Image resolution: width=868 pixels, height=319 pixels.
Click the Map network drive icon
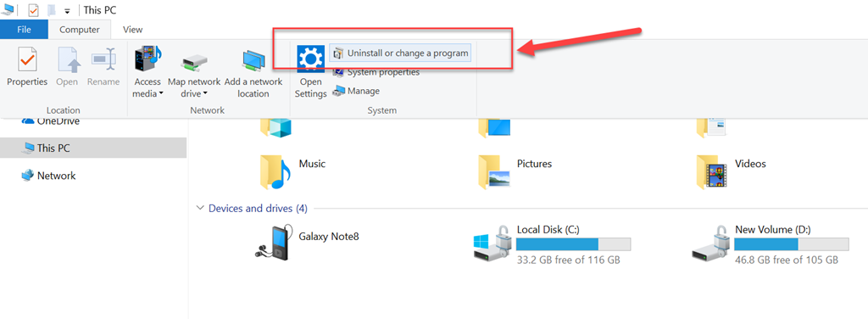tap(194, 62)
